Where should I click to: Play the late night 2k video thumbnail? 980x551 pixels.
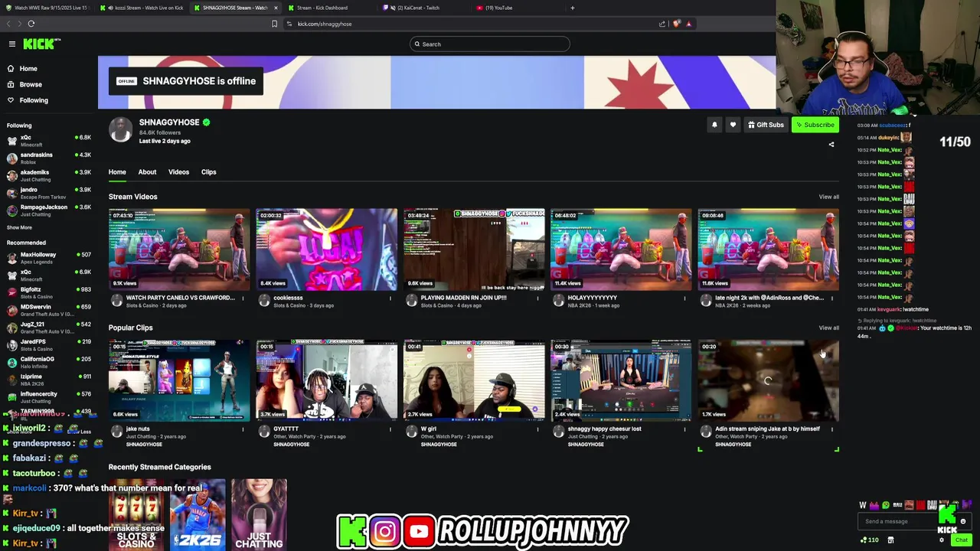point(768,249)
